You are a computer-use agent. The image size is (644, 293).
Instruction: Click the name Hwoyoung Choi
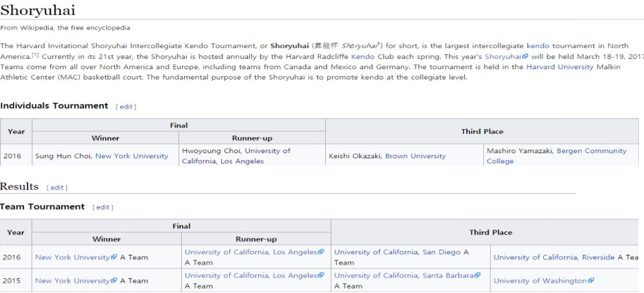tap(211, 151)
